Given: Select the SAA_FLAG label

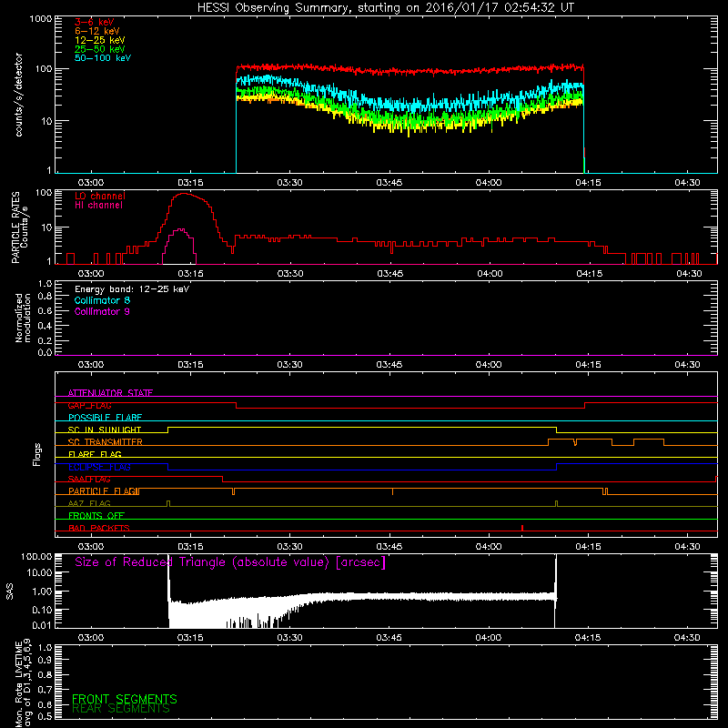Looking at the screenshot, I should 89,480.
